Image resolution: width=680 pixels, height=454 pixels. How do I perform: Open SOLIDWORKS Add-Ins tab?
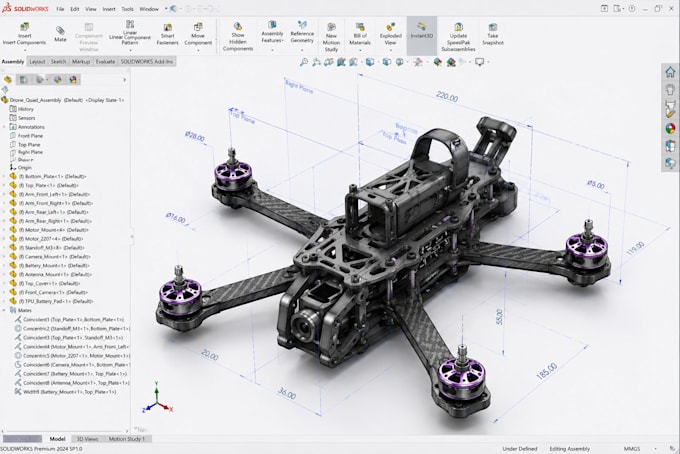click(x=147, y=62)
